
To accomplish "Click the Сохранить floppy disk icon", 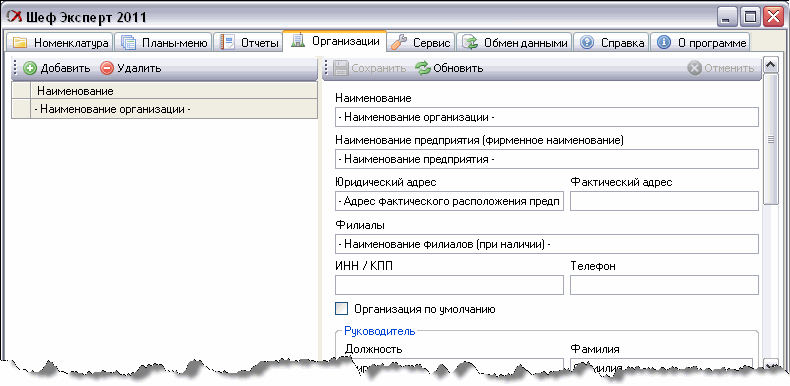I will pyautogui.click(x=342, y=69).
